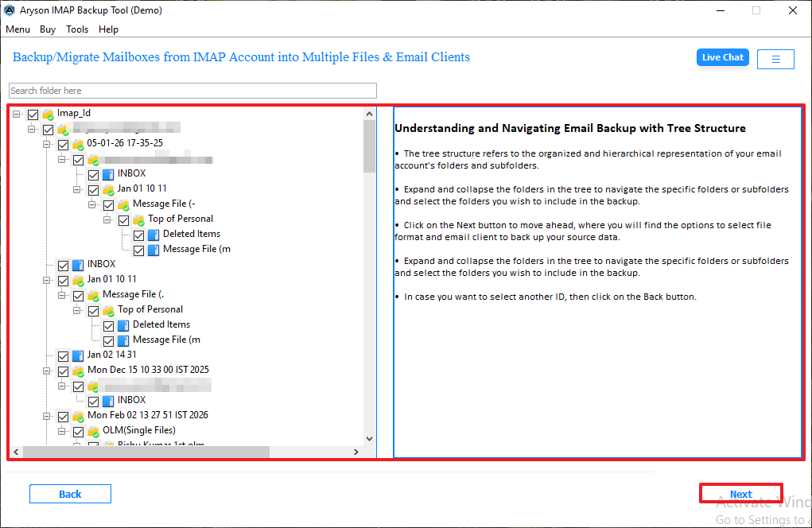The width and height of the screenshot is (812, 528).
Task: Proceed with the Next button
Action: (x=740, y=494)
